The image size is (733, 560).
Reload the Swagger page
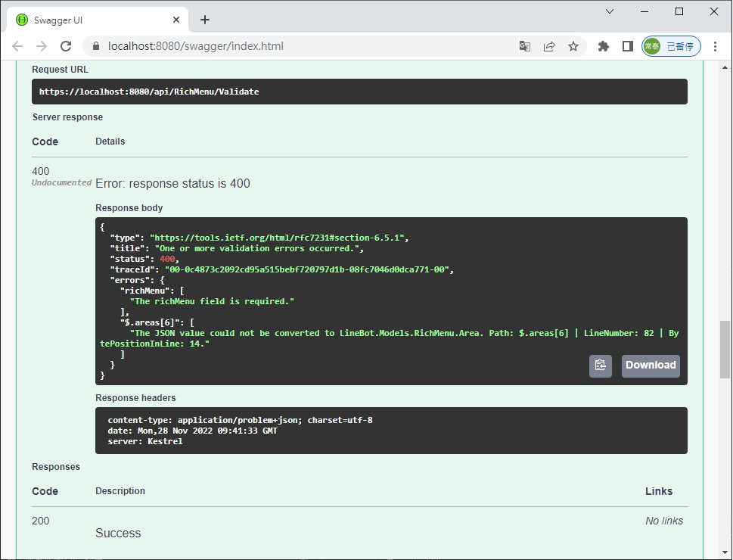(x=66, y=46)
